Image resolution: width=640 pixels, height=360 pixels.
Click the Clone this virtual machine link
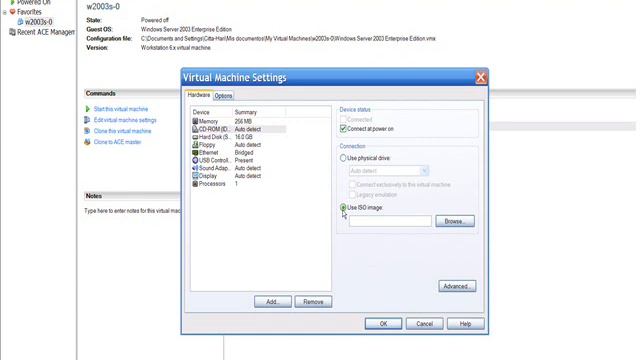click(x=122, y=131)
